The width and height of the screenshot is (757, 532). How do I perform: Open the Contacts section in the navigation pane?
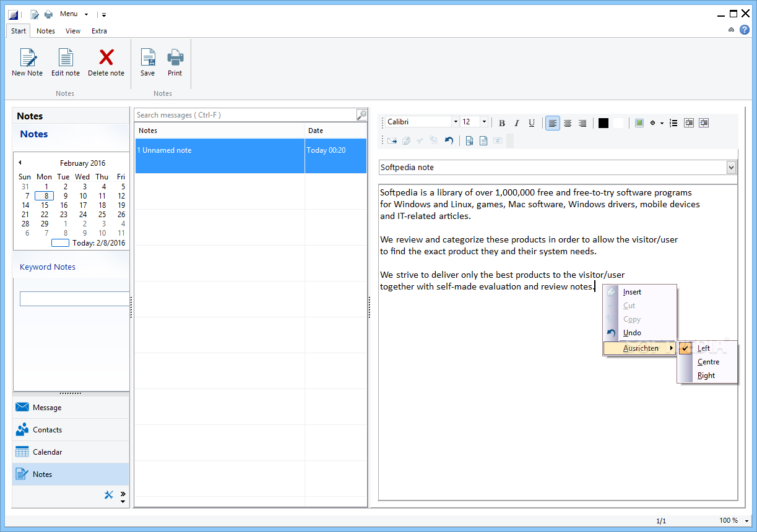[71, 430]
